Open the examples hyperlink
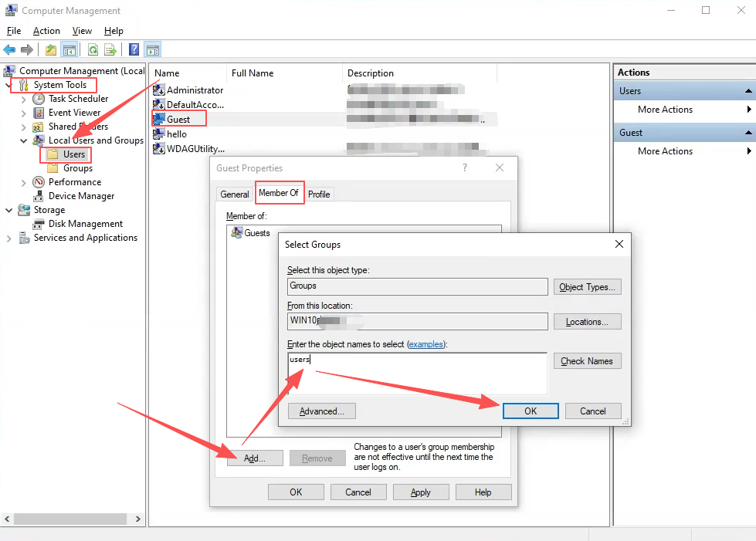This screenshot has height=541, width=756. click(x=425, y=344)
